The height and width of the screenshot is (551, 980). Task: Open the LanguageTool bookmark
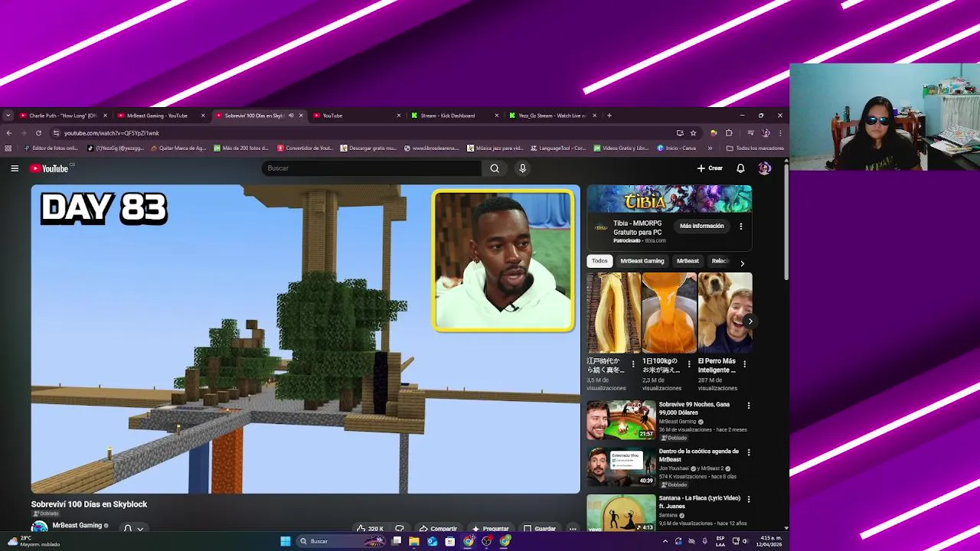[x=557, y=148]
